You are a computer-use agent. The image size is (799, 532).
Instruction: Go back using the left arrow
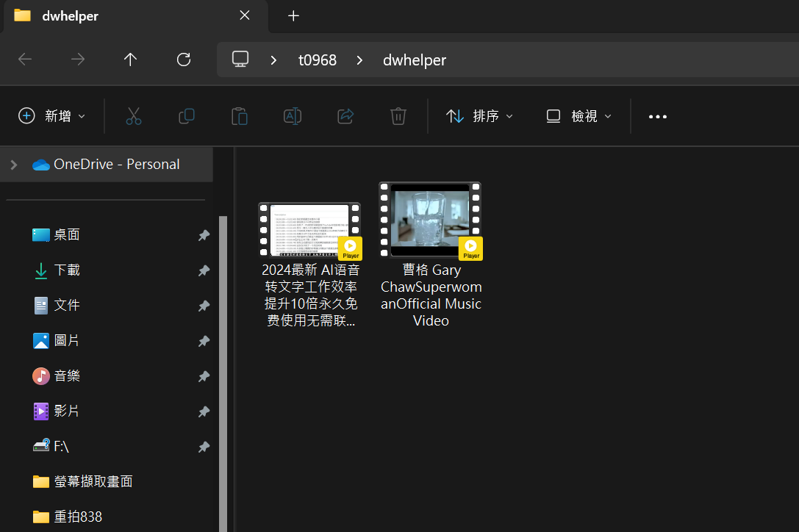click(25, 60)
